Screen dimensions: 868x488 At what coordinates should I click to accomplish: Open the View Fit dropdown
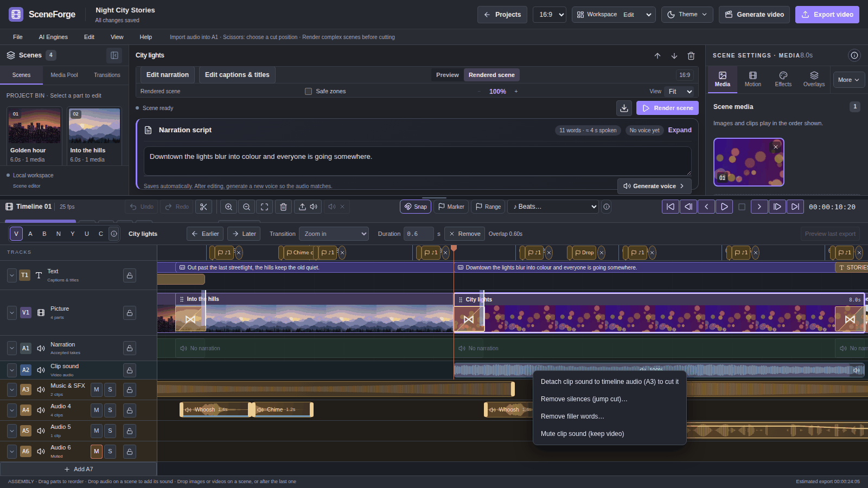point(679,92)
